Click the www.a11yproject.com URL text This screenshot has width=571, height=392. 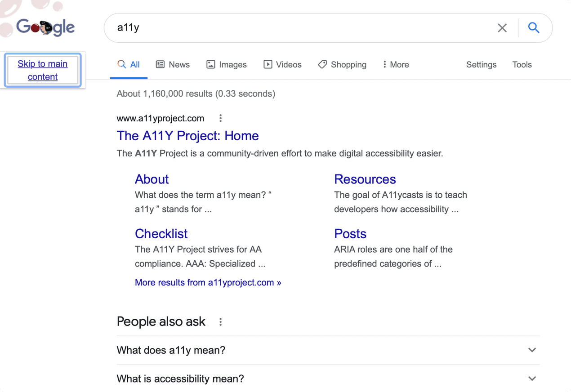161,119
